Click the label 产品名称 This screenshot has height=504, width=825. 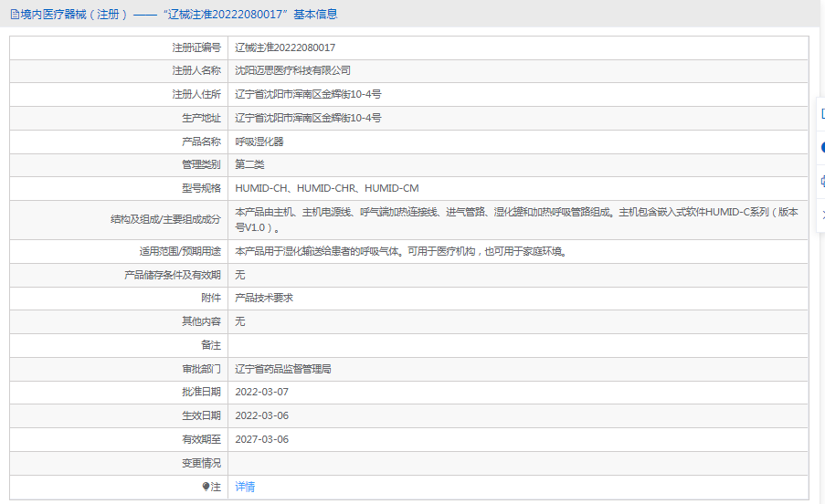click(202, 142)
